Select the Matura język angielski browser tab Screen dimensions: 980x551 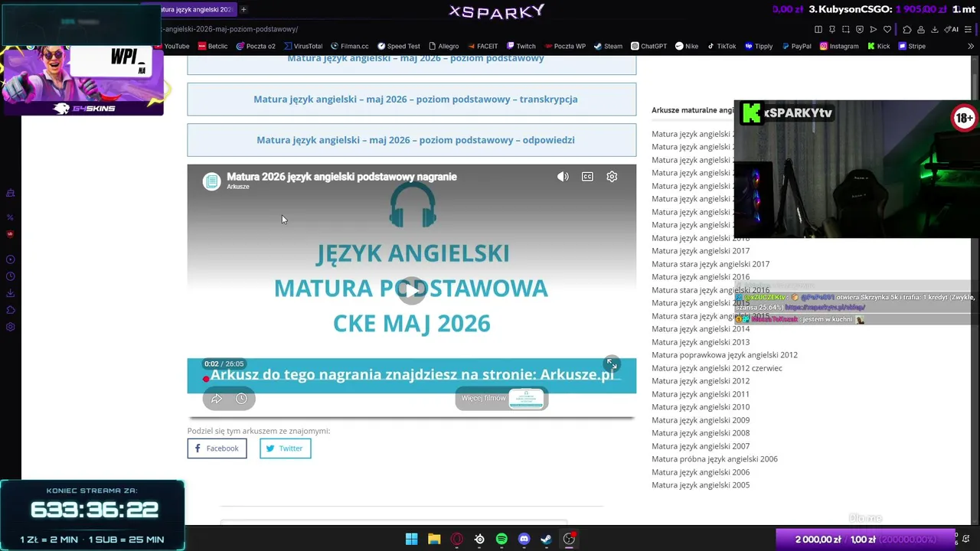pyautogui.click(x=196, y=9)
